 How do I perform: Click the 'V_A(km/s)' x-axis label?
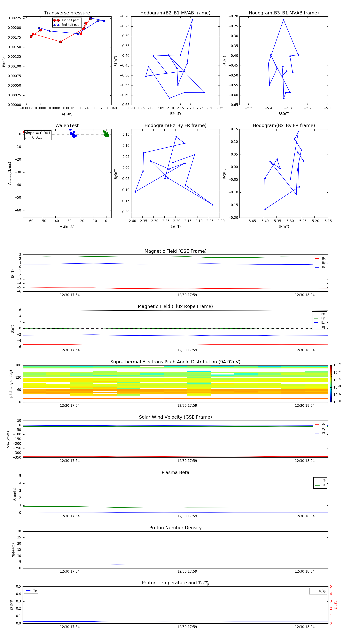pos(67,227)
